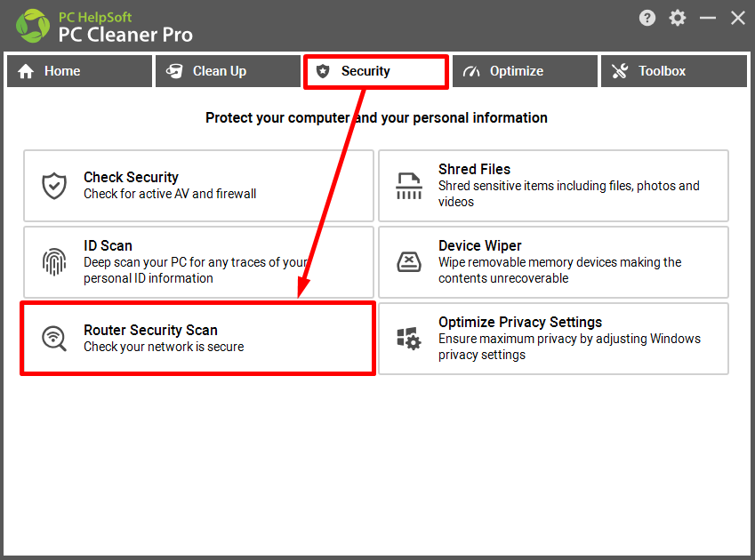
Task: Go to the Optimize tab
Action: pos(525,71)
